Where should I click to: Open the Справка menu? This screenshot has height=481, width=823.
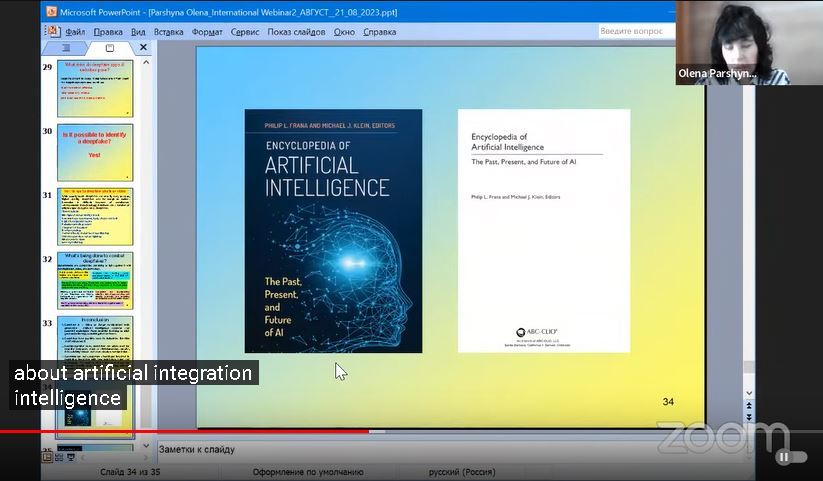(x=379, y=32)
